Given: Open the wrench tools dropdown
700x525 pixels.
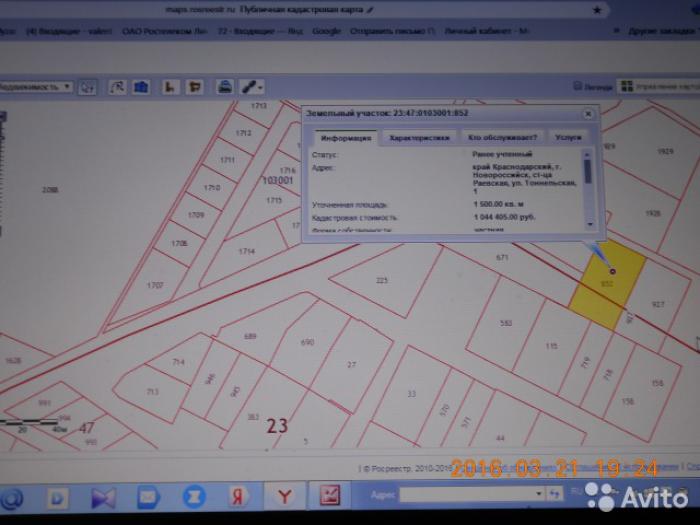Looking at the screenshot, I should [252, 87].
